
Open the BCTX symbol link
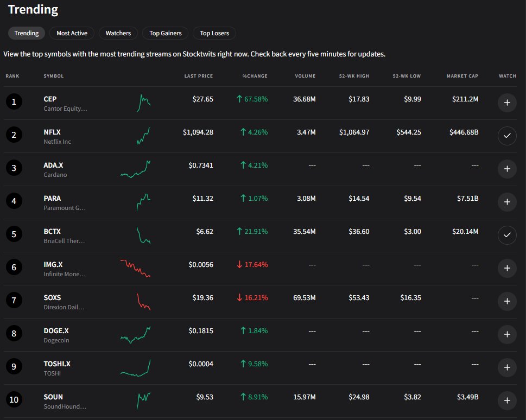click(52, 232)
